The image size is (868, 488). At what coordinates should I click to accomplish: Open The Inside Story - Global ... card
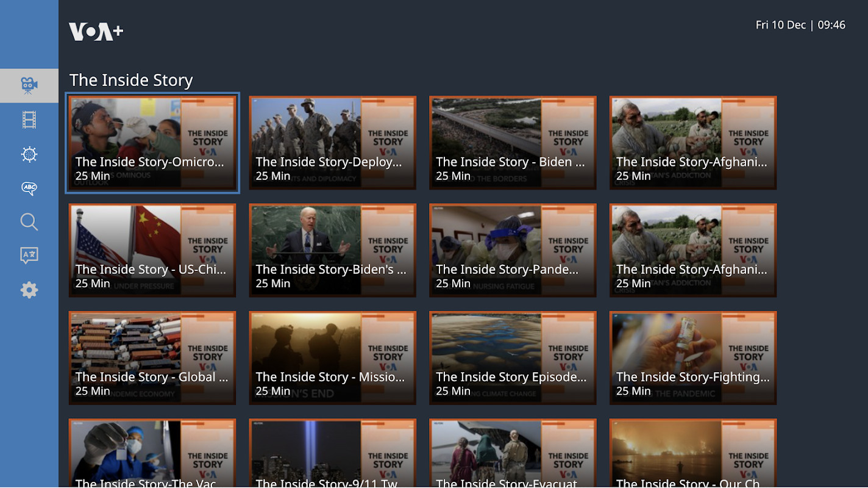click(x=152, y=358)
